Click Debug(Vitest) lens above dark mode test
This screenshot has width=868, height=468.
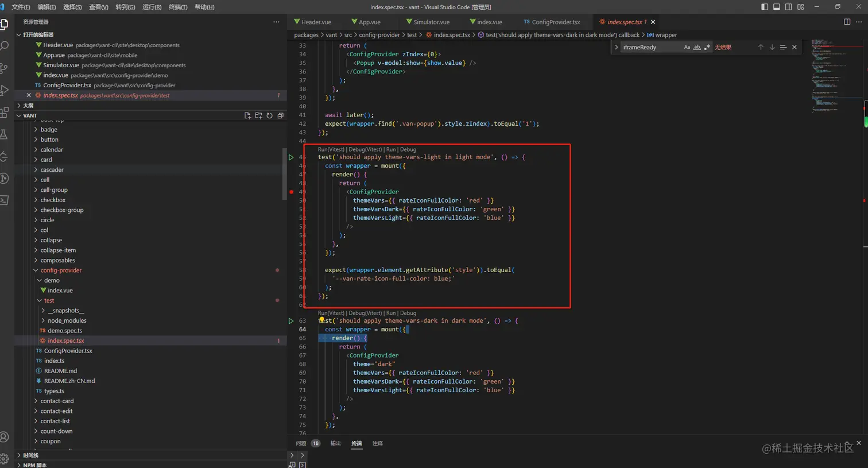(365, 313)
